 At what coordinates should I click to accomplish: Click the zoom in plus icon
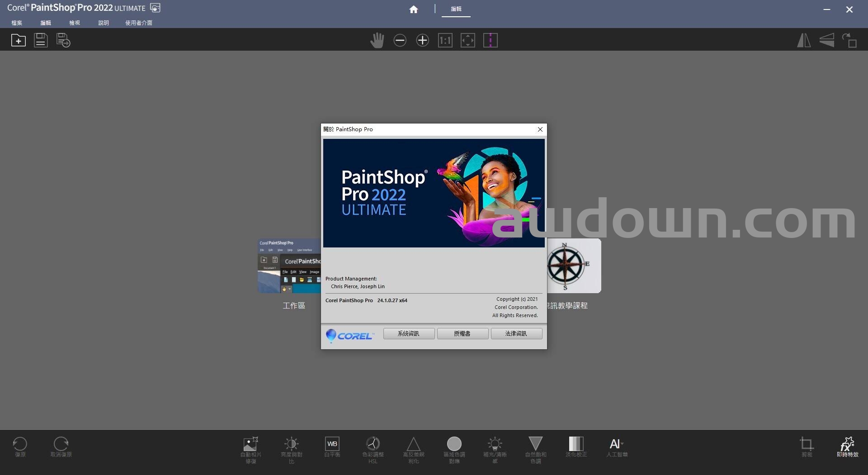tap(422, 40)
